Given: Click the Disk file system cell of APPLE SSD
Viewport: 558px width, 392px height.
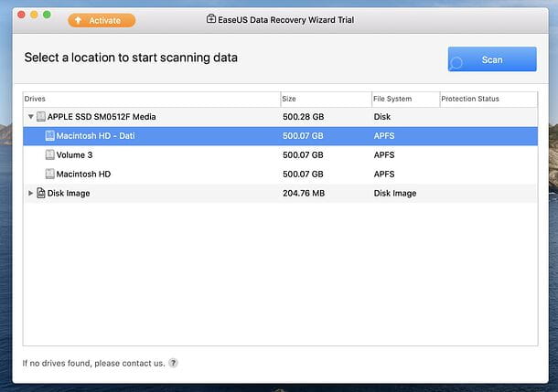Looking at the screenshot, I should tap(381, 117).
